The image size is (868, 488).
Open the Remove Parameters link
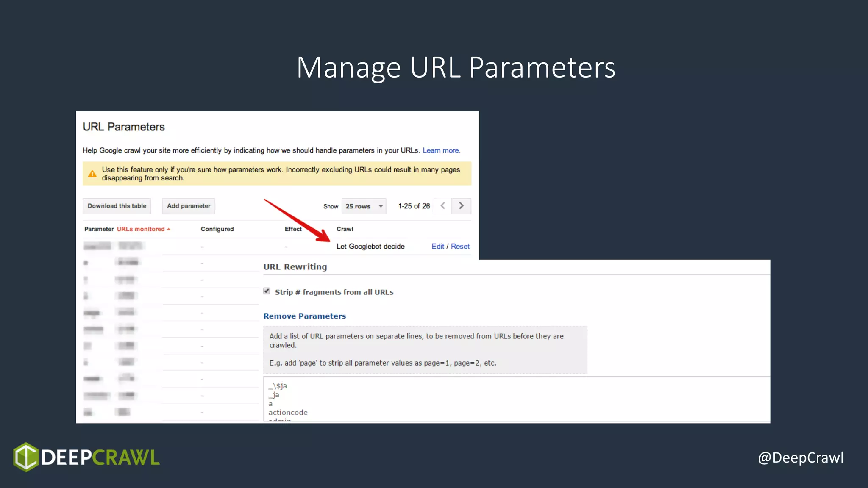(x=305, y=316)
